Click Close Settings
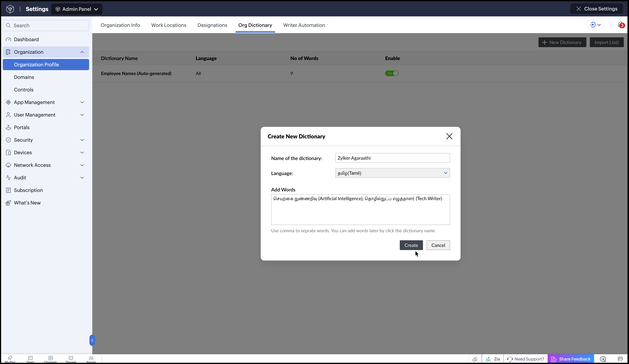The image size is (629, 364). click(597, 9)
